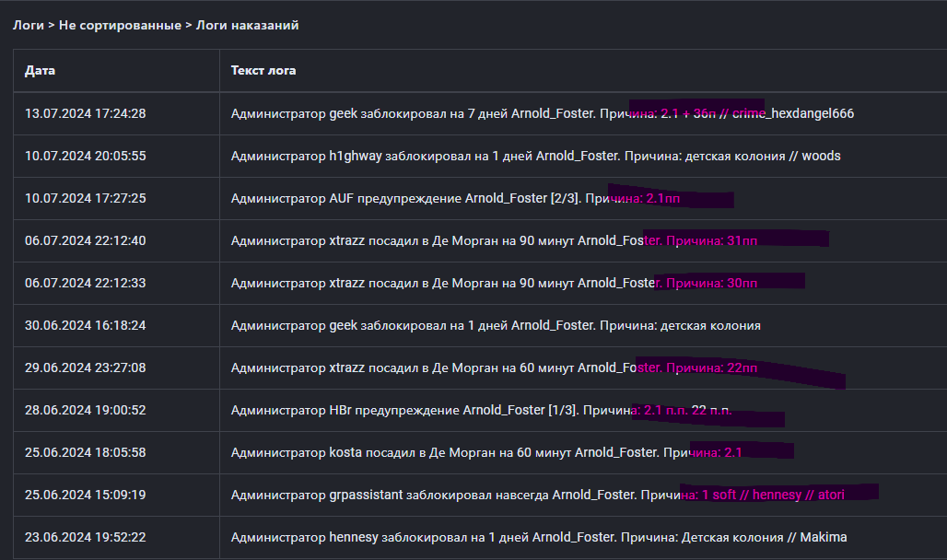Open the "Не сортированные" breadcrumb section
947x560 pixels.
[120, 26]
